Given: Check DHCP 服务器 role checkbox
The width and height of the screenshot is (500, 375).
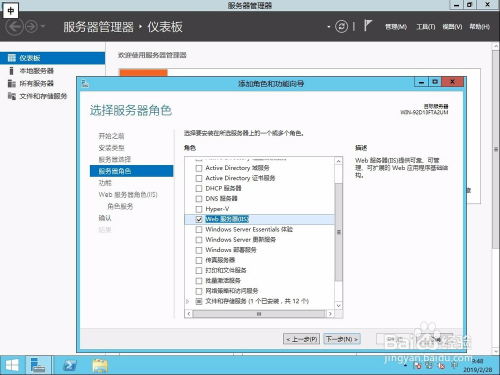Looking at the screenshot, I should click(199, 189).
